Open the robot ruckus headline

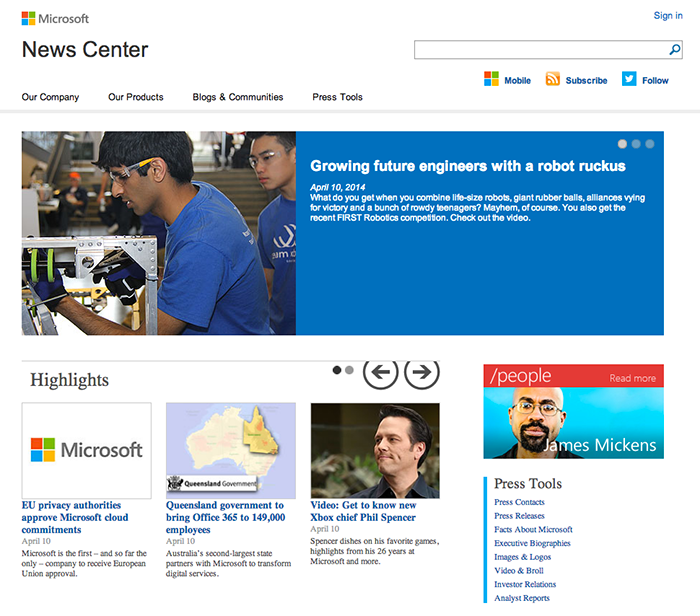[467, 166]
